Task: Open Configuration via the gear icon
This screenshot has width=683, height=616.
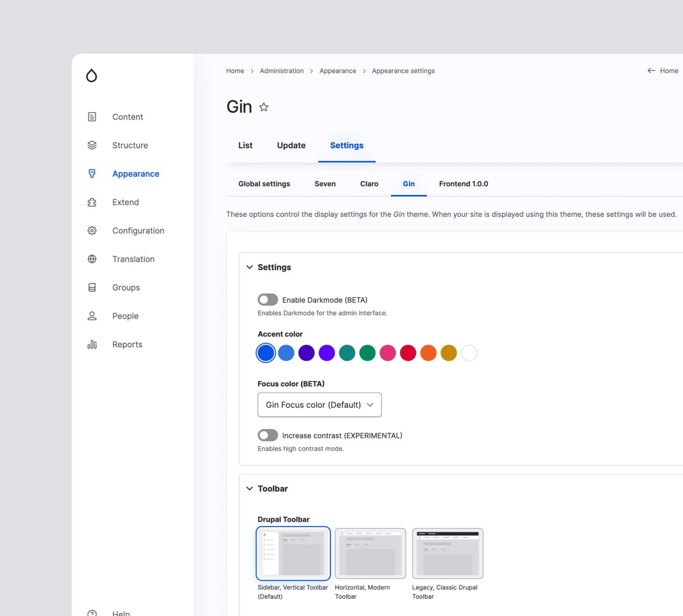Action: pyautogui.click(x=92, y=230)
